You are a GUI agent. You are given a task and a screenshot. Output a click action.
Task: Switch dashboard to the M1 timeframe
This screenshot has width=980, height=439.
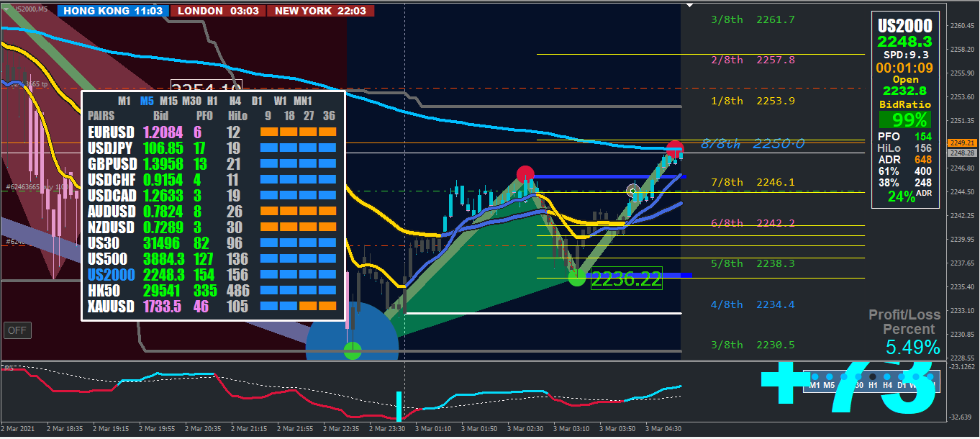click(x=123, y=101)
